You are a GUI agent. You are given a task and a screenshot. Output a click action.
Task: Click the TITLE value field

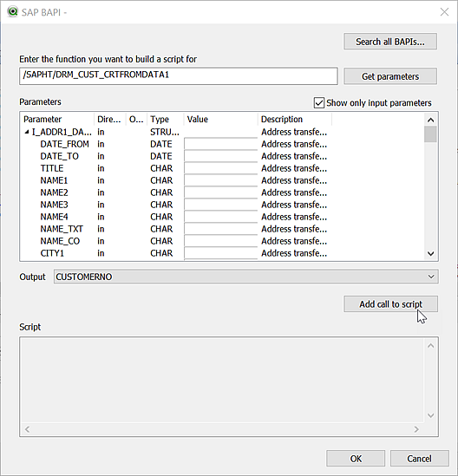221,168
